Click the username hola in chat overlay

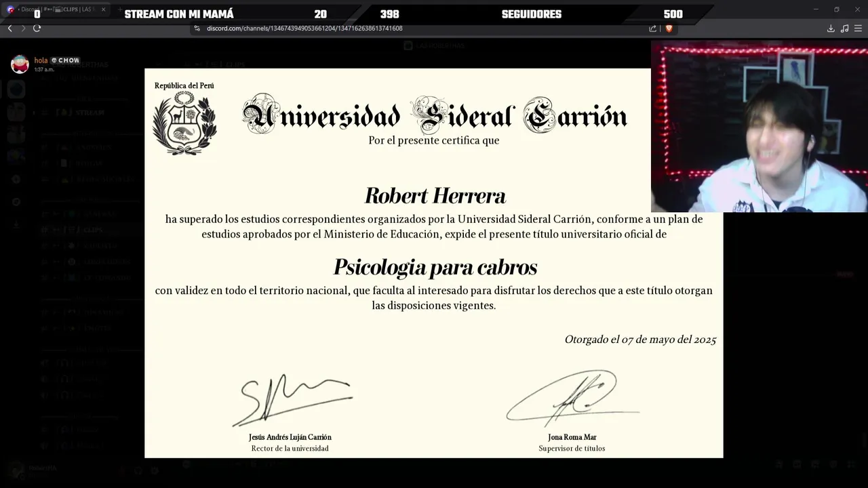pyautogui.click(x=41, y=60)
